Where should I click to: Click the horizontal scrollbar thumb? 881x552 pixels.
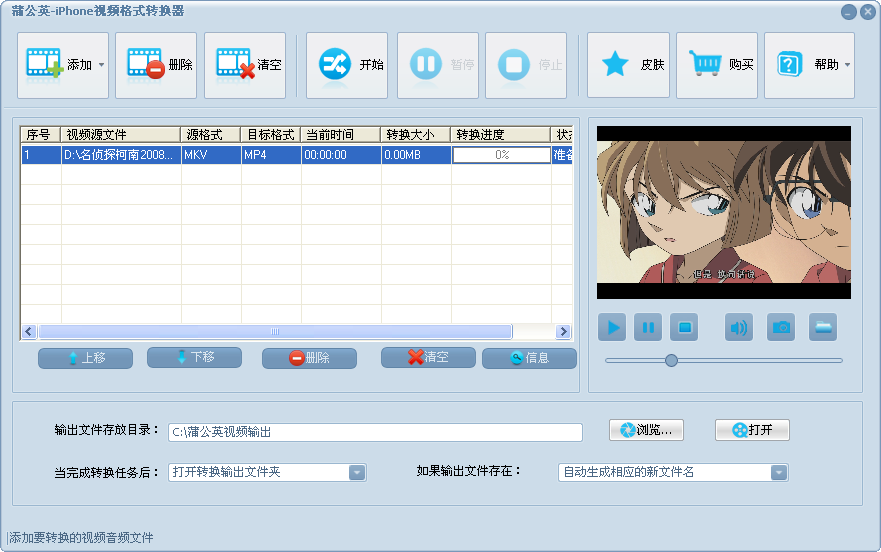275,332
